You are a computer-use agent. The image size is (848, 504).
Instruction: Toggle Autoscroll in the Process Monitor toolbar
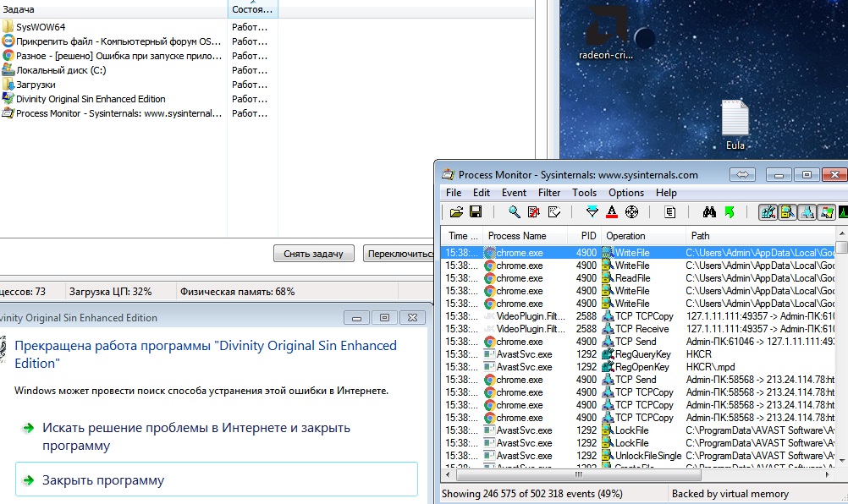pyautogui.click(x=533, y=211)
